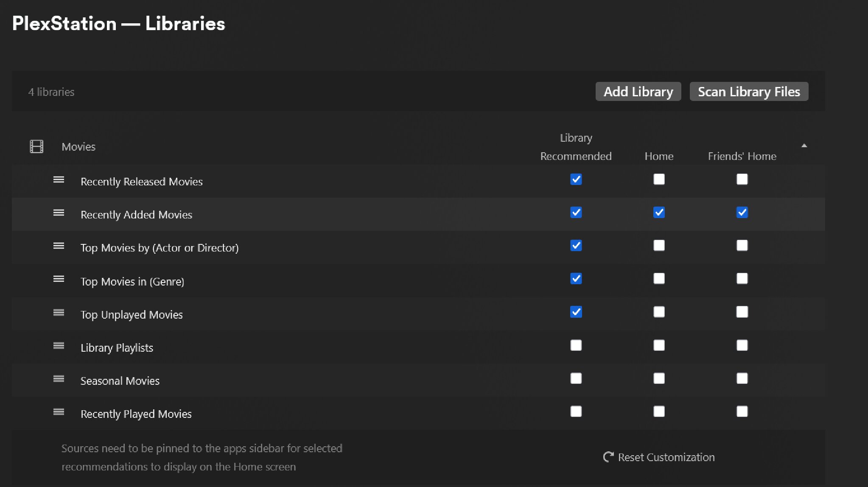Disable Library Recommended for Top Unplayed Movies
This screenshot has height=487, width=868.
click(x=576, y=312)
